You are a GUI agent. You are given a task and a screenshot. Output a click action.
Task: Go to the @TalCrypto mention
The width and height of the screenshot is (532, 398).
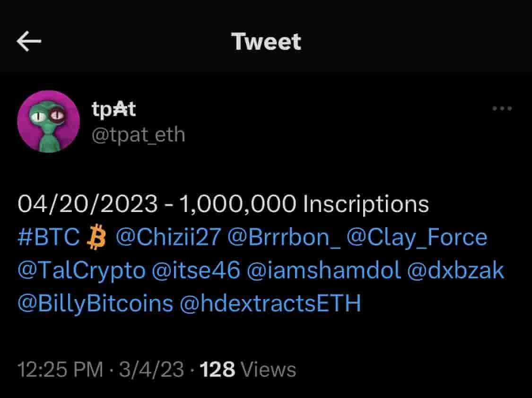tap(81, 271)
